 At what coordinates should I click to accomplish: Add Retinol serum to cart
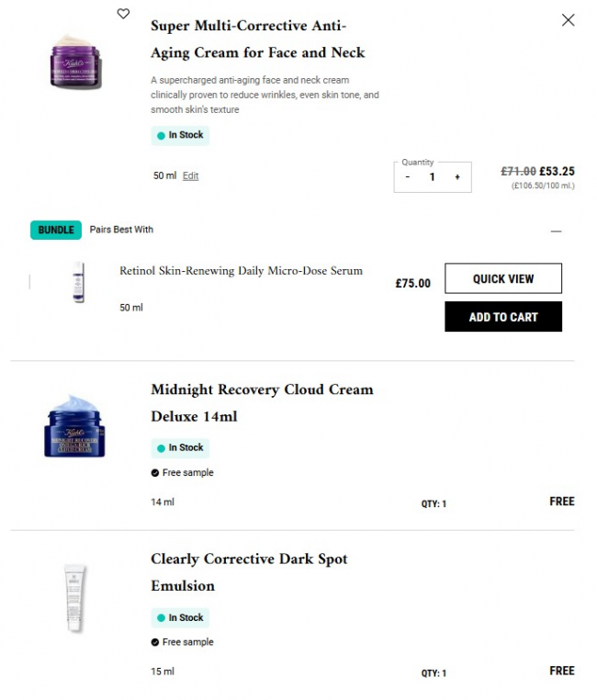pyautogui.click(x=502, y=317)
